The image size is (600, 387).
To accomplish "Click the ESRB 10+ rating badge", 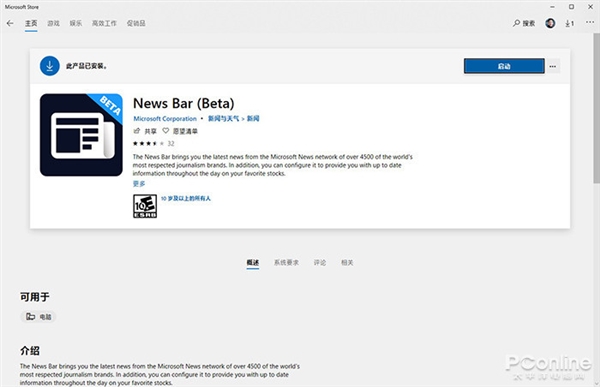I will 145,206.
